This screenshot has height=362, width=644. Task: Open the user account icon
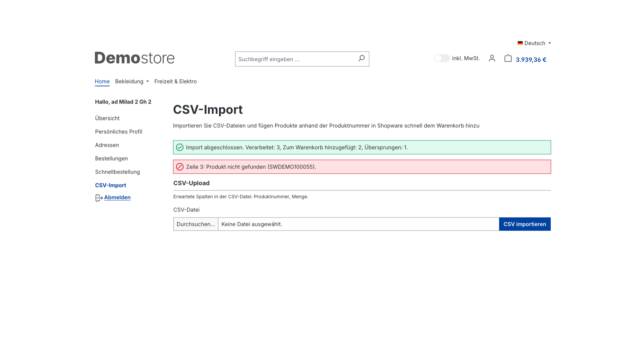point(492,58)
